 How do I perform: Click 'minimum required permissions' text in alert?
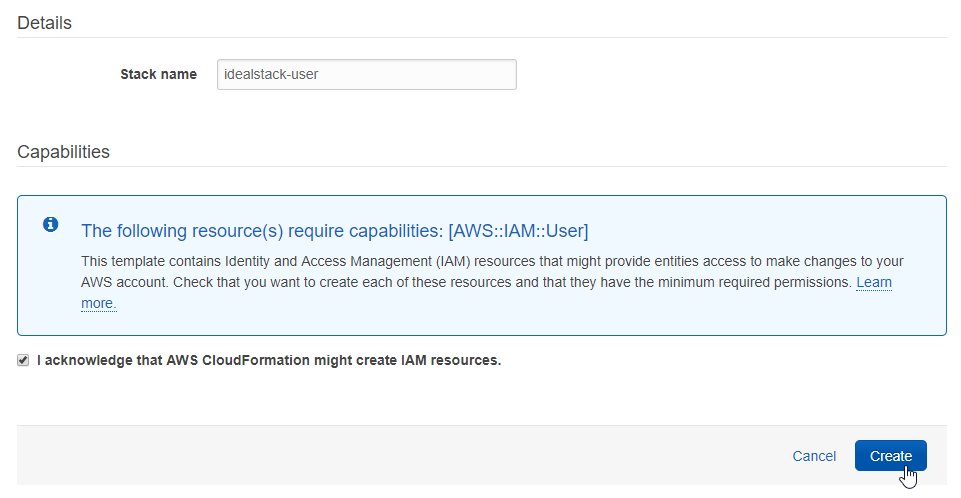759,283
